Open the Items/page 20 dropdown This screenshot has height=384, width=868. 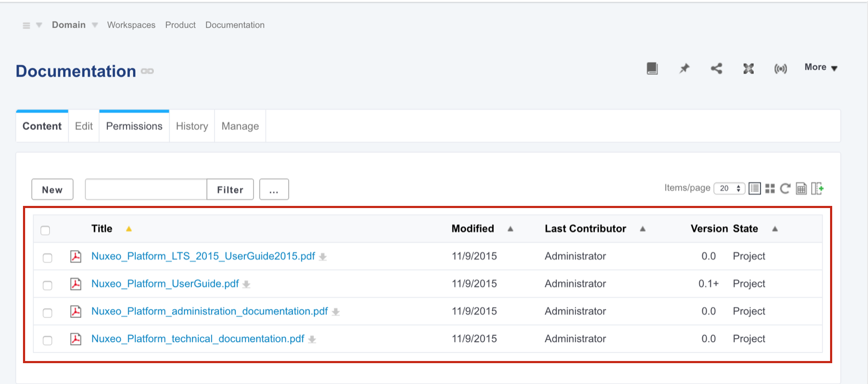[730, 188]
